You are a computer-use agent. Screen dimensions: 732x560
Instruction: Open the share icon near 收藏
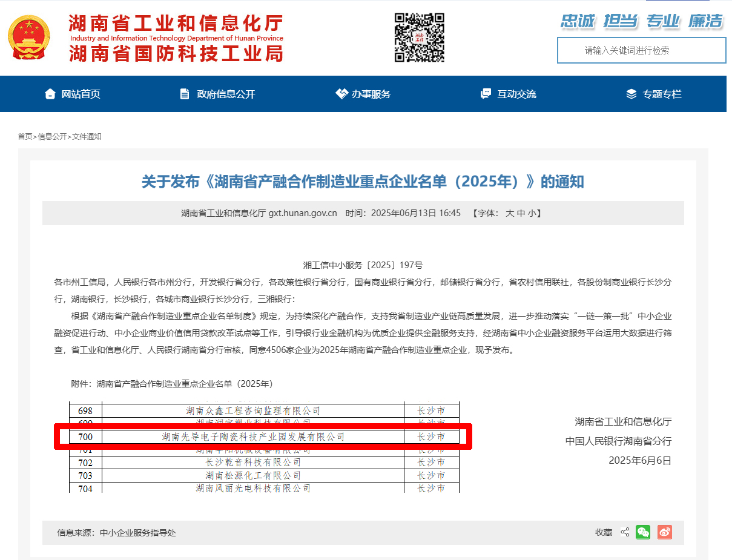point(625,532)
